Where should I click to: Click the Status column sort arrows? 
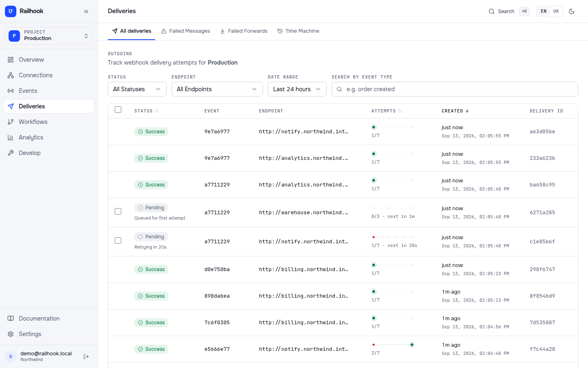(157, 111)
